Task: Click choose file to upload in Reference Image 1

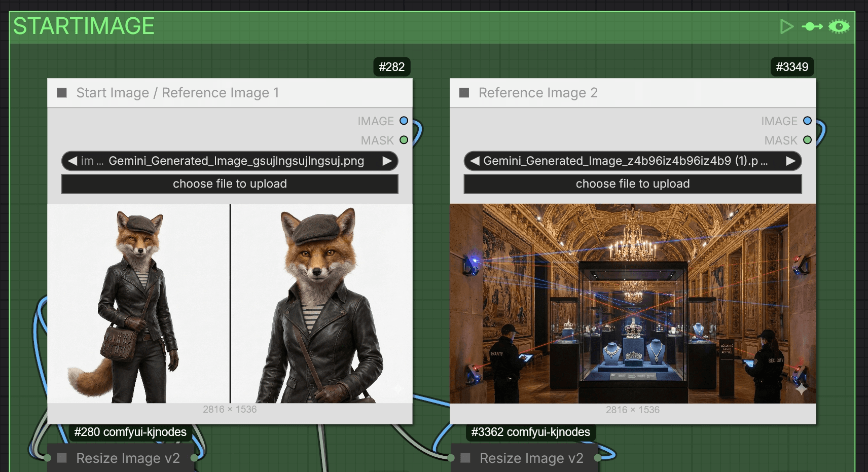Action: coord(230,184)
